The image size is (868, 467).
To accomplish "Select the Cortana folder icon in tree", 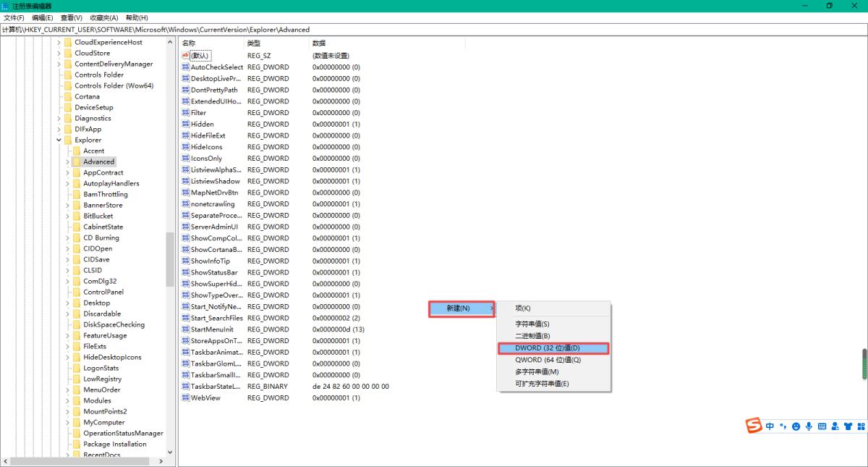I will (68, 96).
